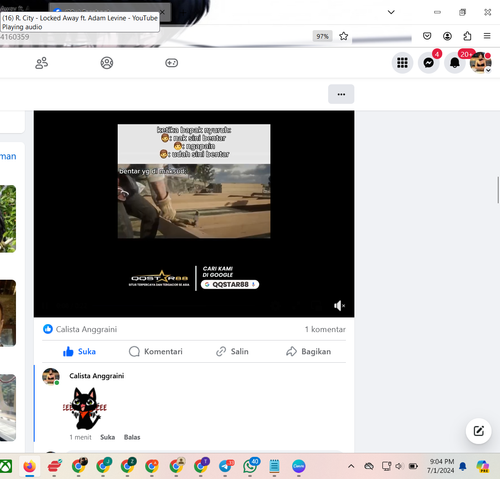Open the 9:04 PM clock and calendar
Viewport: 500px width, 479px height.
tap(440, 466)
